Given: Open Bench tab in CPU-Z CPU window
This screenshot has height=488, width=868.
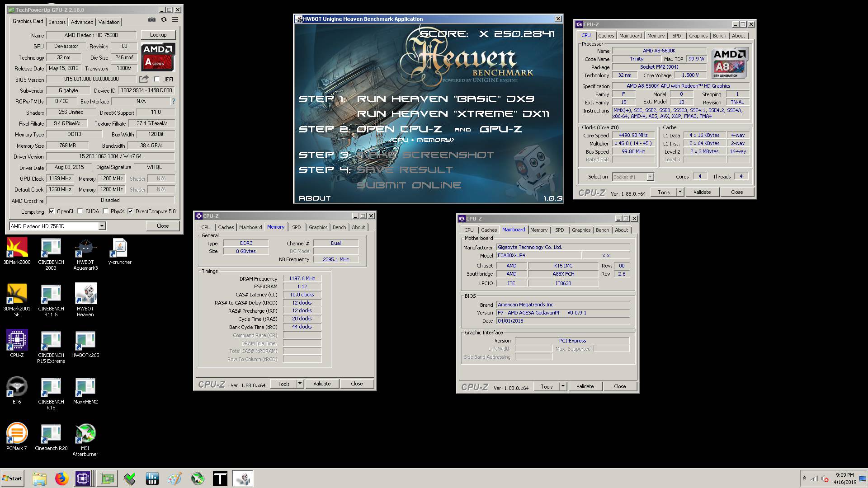Looking at the screenshot, I should click(x=719, y=36).
